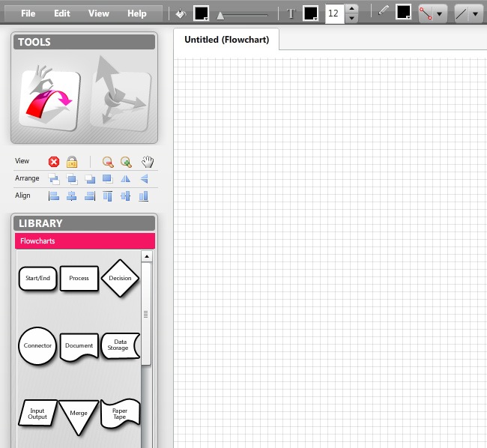
Task: Open the File menu
Action: [x=28, y=13]
